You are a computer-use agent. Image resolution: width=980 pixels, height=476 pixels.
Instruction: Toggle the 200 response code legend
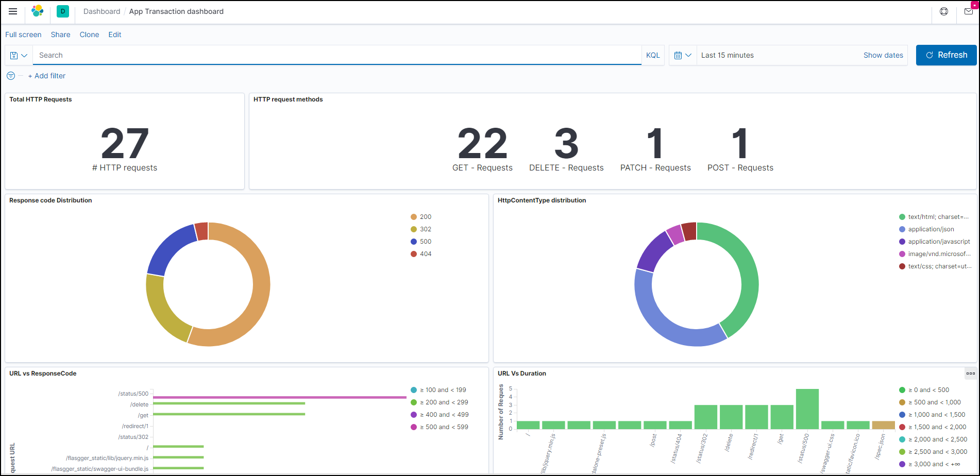pos(421,217)
